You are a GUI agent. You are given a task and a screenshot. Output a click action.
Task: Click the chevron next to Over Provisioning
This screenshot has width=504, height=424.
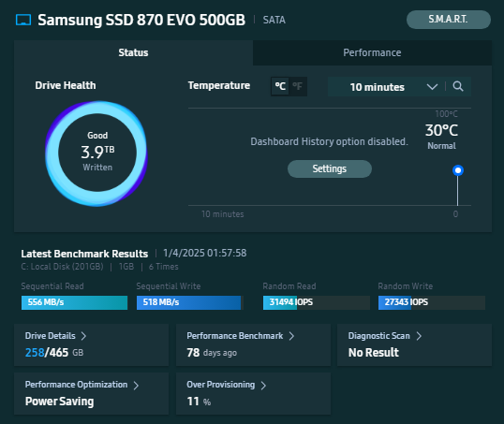pyautogui.click(x=263, y=385)
